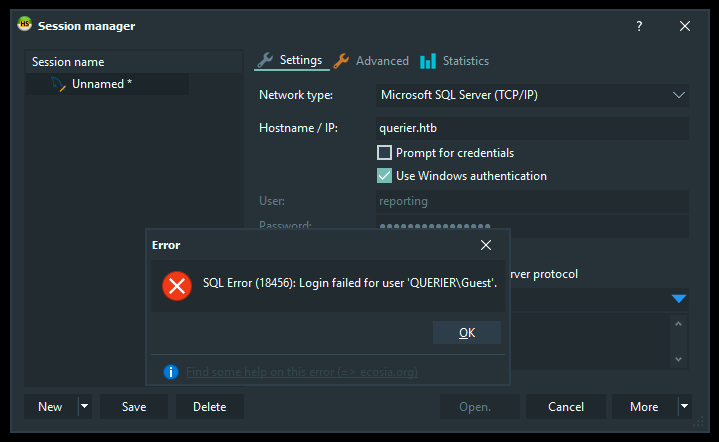Open the ecosia.org error help link
The image size is (719, 442).
click(x=301, y=372)
